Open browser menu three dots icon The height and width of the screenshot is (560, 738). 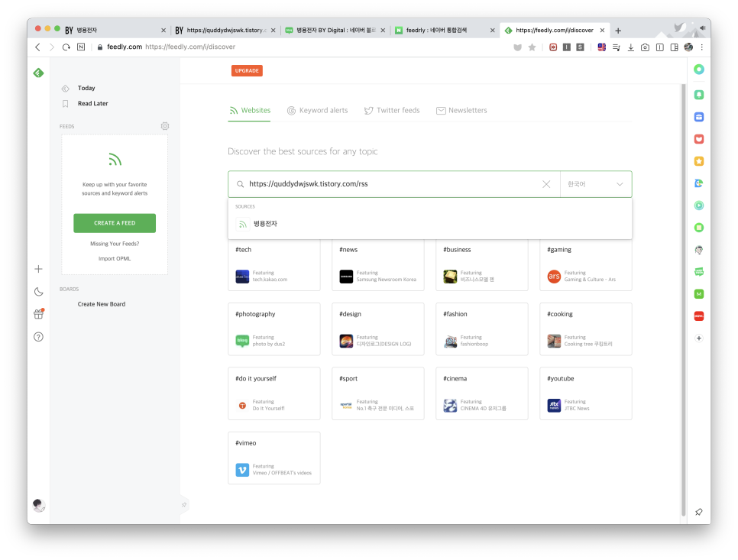click(702, 47)
